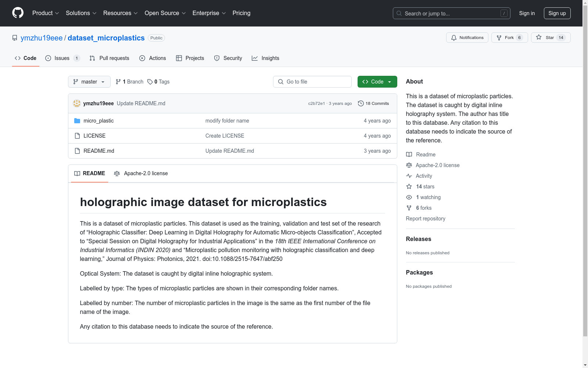View the 1 Branch link
This screenshot has width=588, height=368.
coord(129,82)
